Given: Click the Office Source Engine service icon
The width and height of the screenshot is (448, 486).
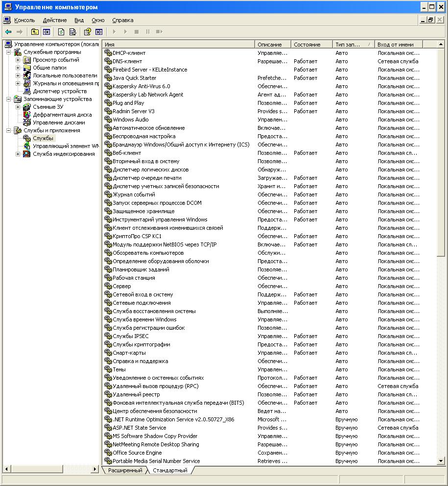Looking at the screenshot, I should click(108, 453).
